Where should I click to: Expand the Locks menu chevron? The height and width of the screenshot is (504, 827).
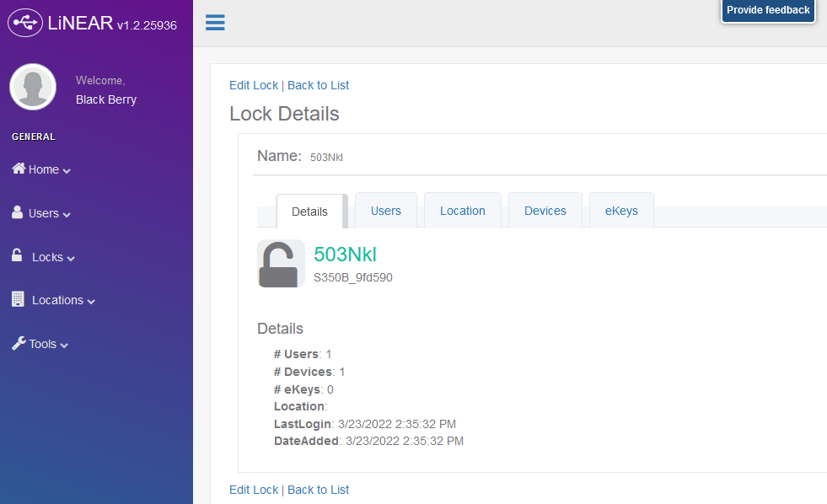(71, 259)
